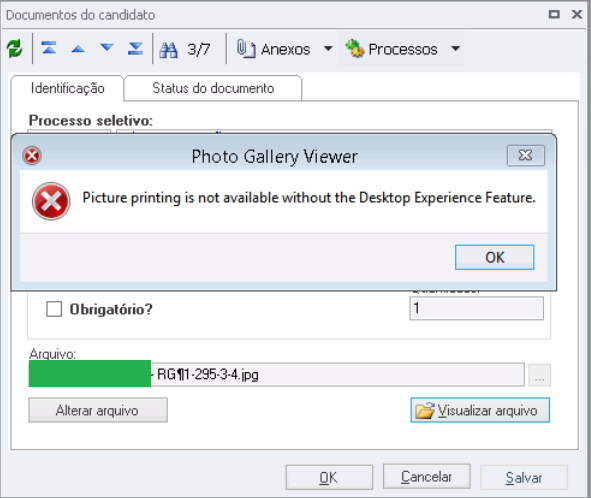This screenshot has height=498, width=591.
Task: Click the Processos gear icon
Action: (354, 49)
